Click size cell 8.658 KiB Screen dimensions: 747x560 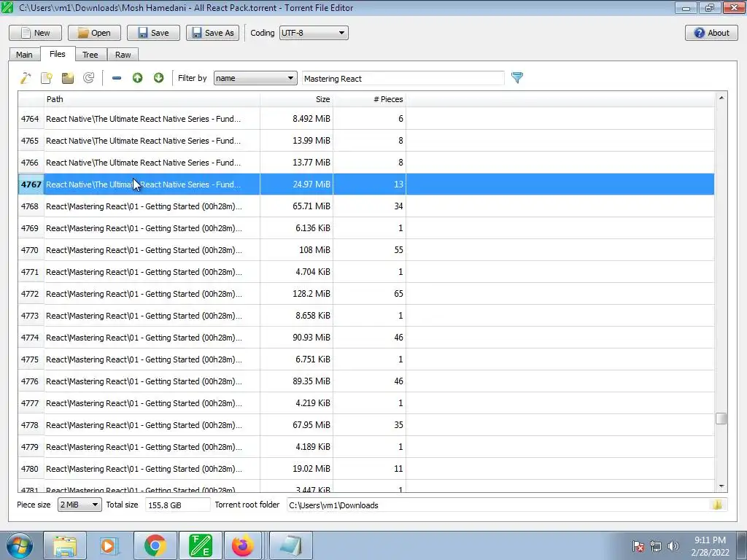[x=296, y=316]
